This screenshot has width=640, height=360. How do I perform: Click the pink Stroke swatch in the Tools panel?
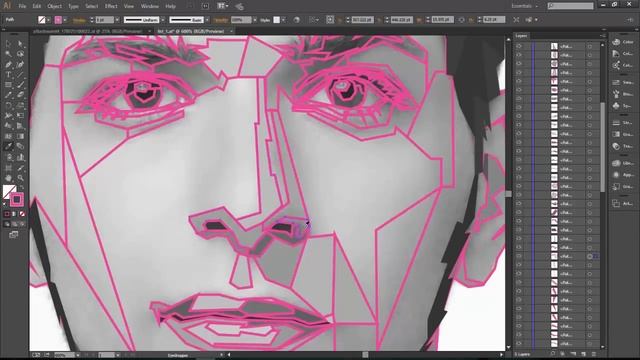17,200
